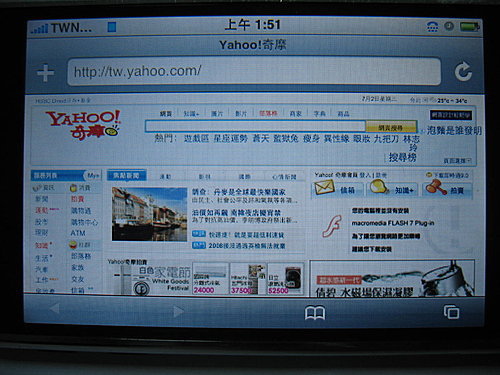Tap the Safari forward arrow
Image resolution: width=500 pixels, height=375 pixels.
tap(178, 311)
